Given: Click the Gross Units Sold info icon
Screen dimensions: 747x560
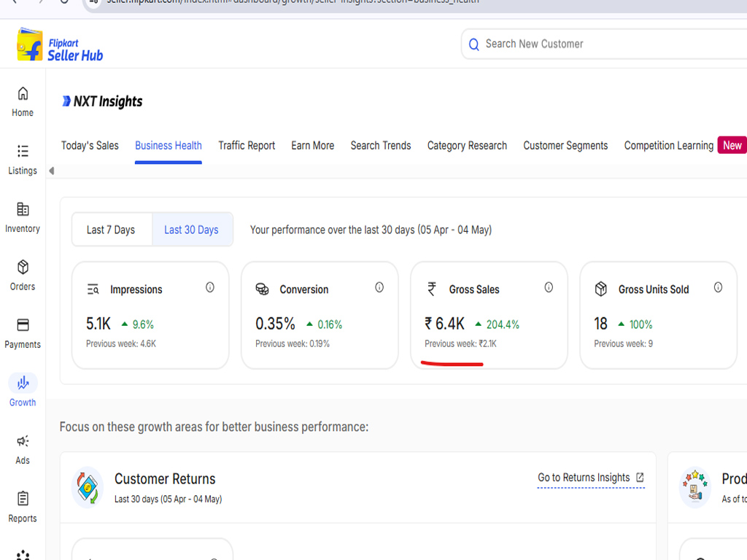Looking at the screenshot, I should (x=718, y=287).
